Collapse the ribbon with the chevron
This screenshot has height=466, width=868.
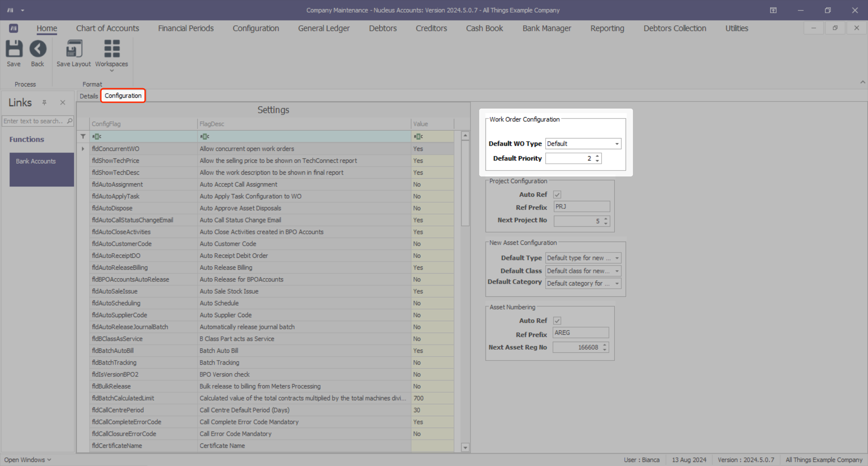pos(863,82)
